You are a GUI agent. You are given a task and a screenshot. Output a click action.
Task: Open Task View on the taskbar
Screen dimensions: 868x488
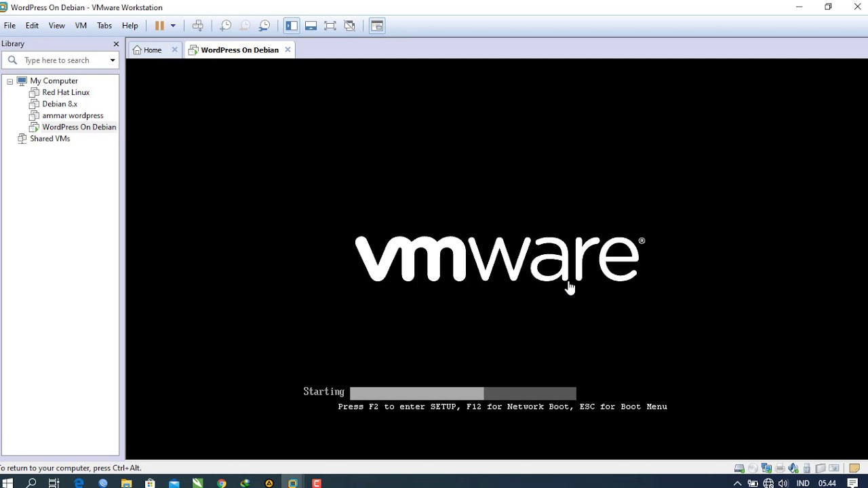coord(54,483)
